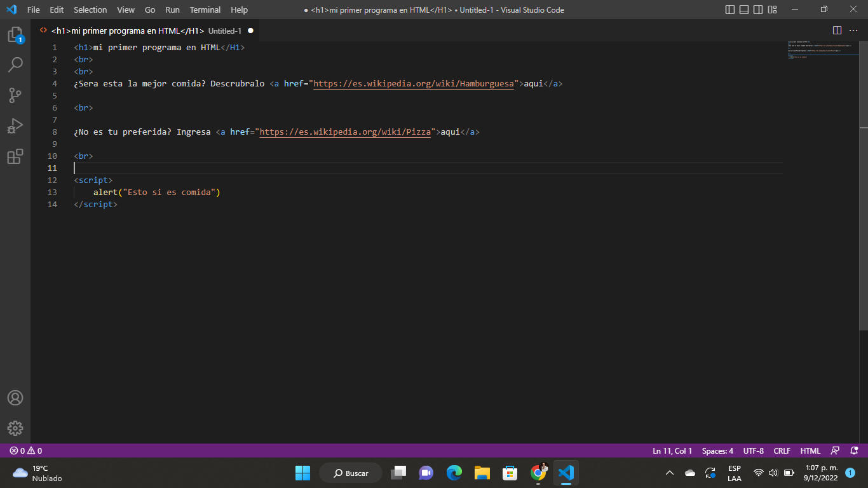Toggle Secondary Side Bar layout icon
The image size is (868, 488).
coord(758,10)
